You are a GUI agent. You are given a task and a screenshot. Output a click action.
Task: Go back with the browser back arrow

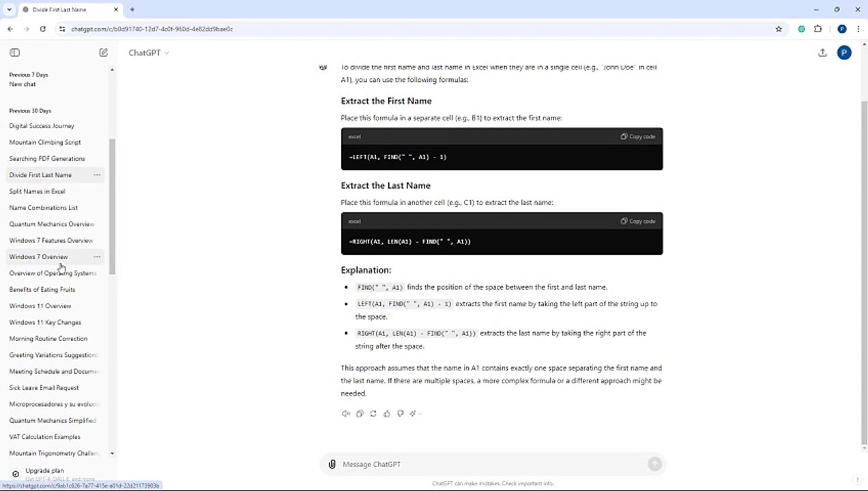[10, 29]
